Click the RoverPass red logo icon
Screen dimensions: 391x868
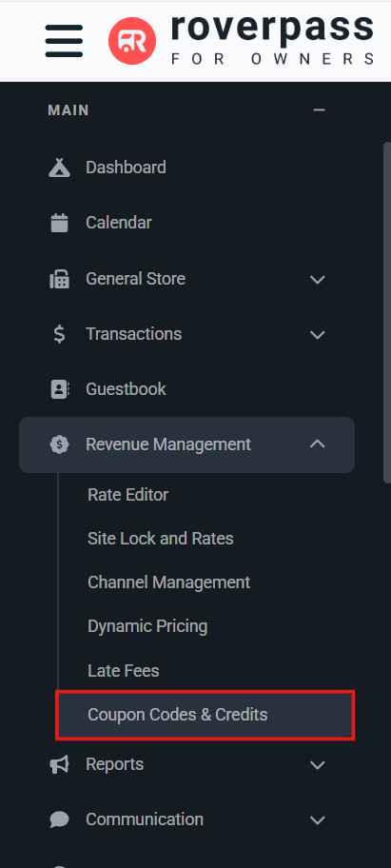pyautogui.click(x=132, y=41)
